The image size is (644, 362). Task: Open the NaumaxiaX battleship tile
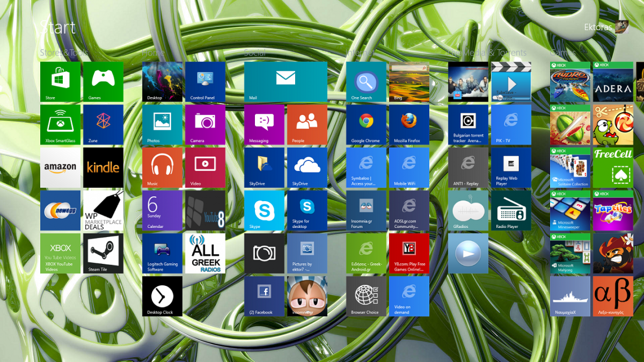pyautogui.click(x=570, y=296)
